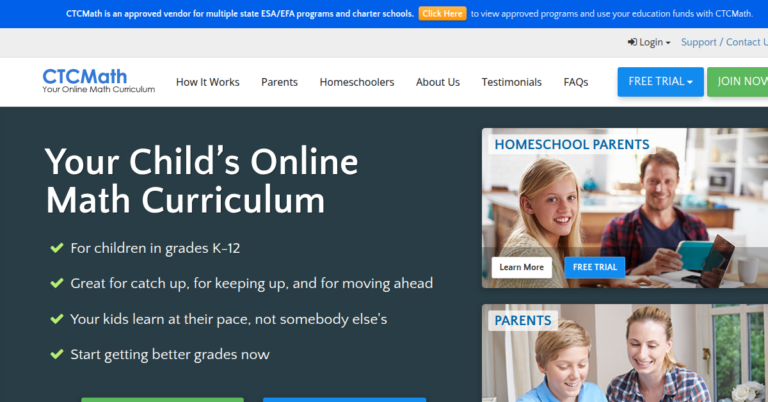Click the PARENTS heading label
The width and height of the screenshot is (768, 402).
[x=523, y=321]
